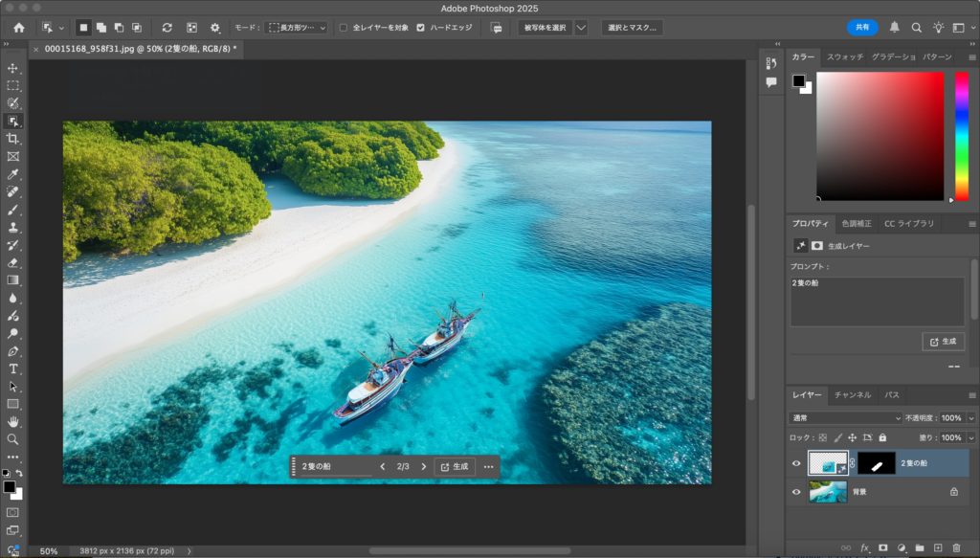Pick the Zoom magnifier tool
The width and height of the screenshot is (980, 558).
click(13, 439)
